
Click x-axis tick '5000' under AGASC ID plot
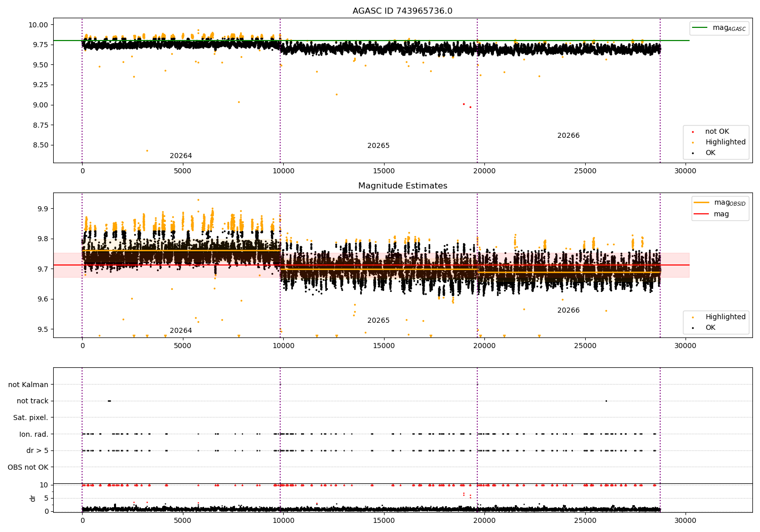[x=183, y=171]
